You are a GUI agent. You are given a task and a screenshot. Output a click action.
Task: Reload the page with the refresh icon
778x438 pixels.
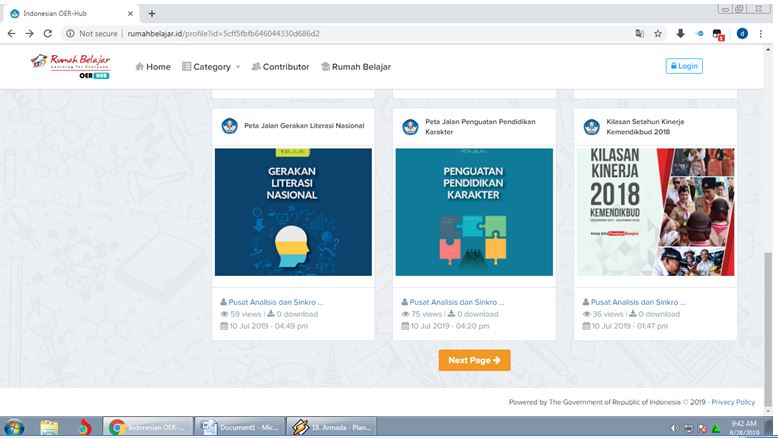48,33
